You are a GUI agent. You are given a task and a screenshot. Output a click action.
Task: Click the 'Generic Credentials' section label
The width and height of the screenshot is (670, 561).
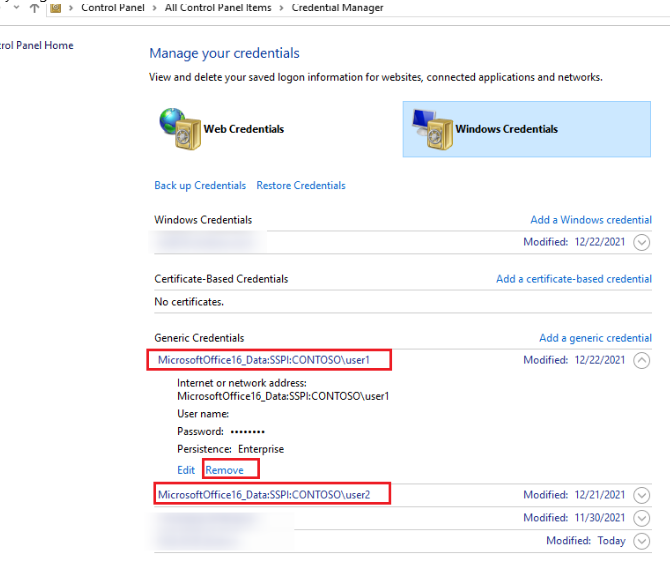[x=199, y=338]
